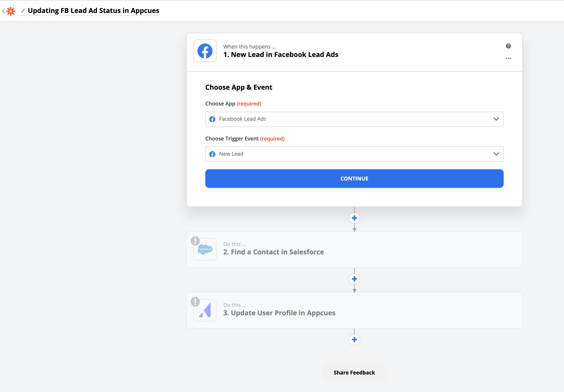Click the warning badge on the Salesforce step

[195, 241]
